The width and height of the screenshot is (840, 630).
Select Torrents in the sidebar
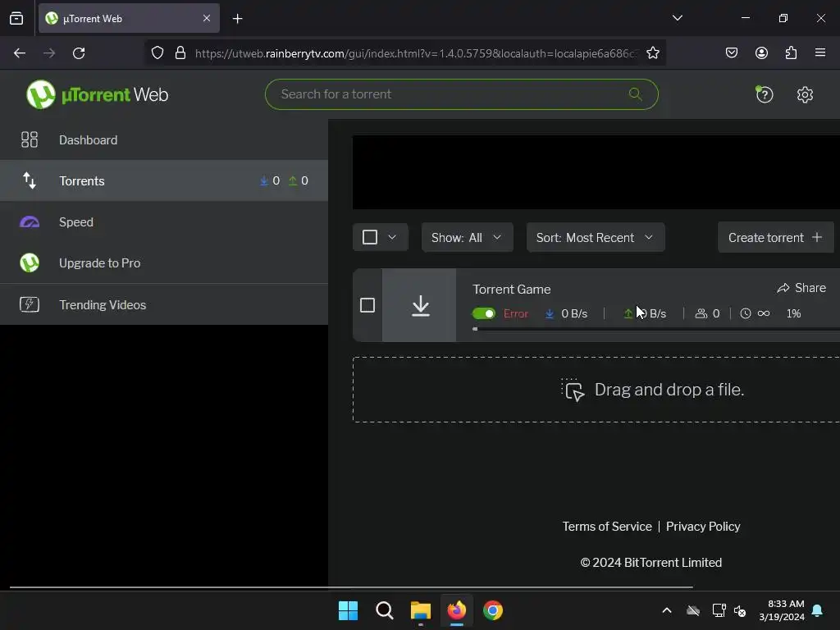point(164,180)
